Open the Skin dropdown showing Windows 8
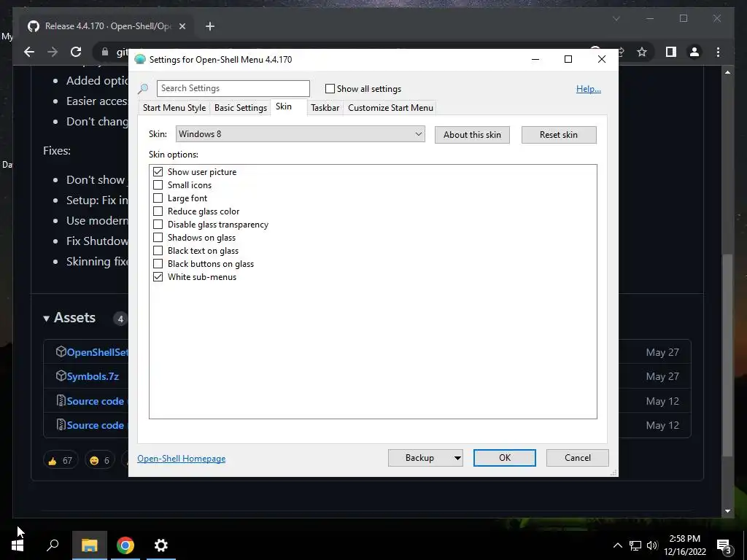Viewport: 747px width, 560px height. 300,134
